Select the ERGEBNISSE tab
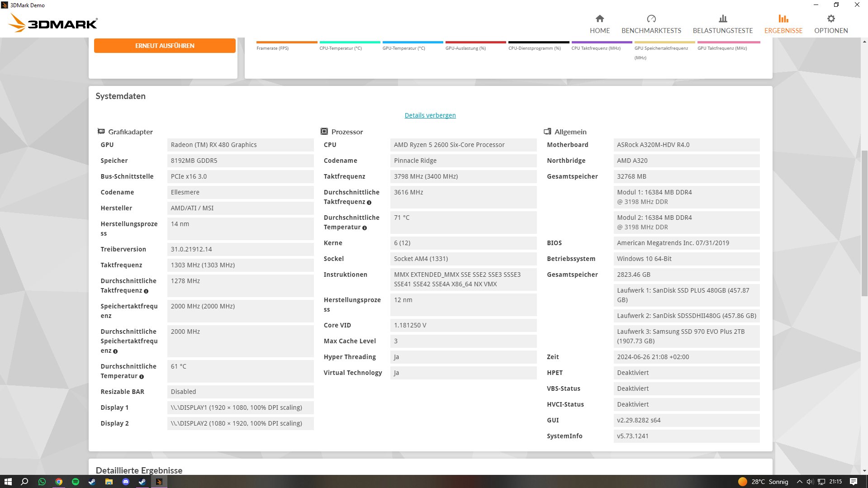This screenshot has height=488, width=868. point(783,24)
